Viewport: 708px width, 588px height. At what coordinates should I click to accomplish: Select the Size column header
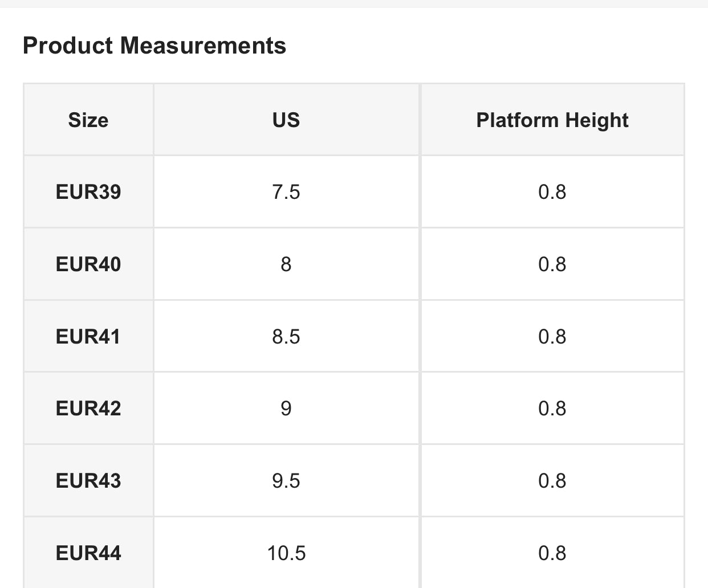pos(88,120)
